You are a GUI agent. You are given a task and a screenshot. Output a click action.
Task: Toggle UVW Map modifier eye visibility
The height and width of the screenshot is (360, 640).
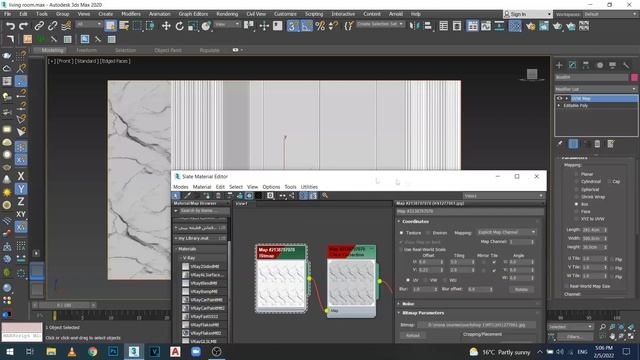(559, 98)
